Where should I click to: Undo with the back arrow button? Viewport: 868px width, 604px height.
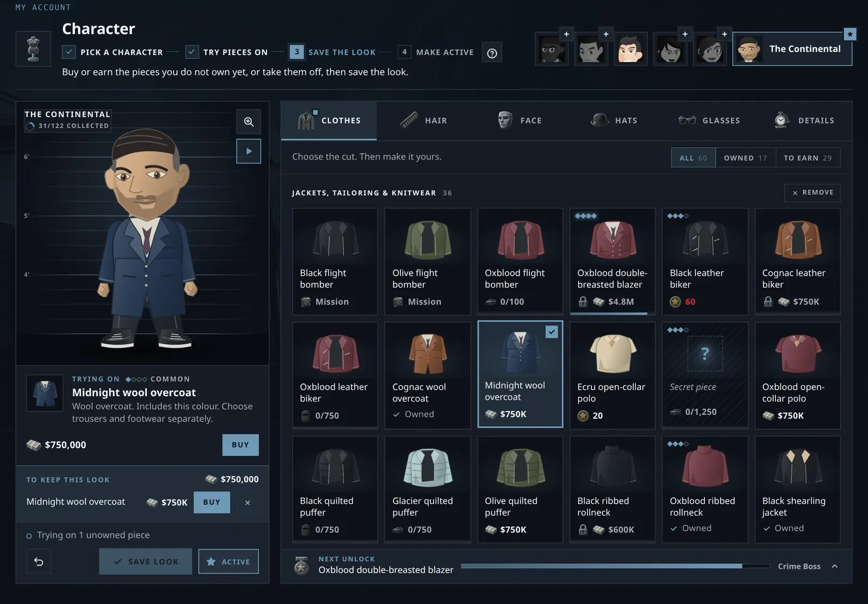pyautogui.click(x=39, y=562)
